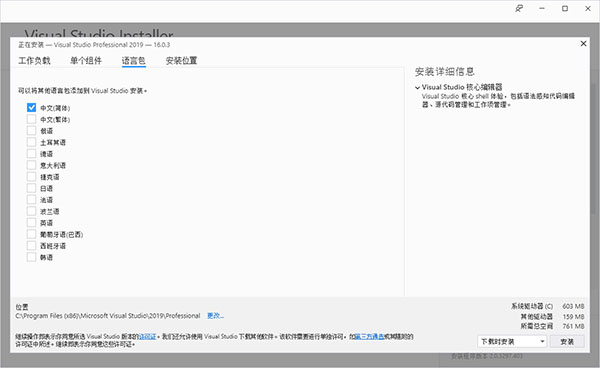Screen dimensions: 600x368
Task: Open the 安装位置 tab
Action: [181, 60]
